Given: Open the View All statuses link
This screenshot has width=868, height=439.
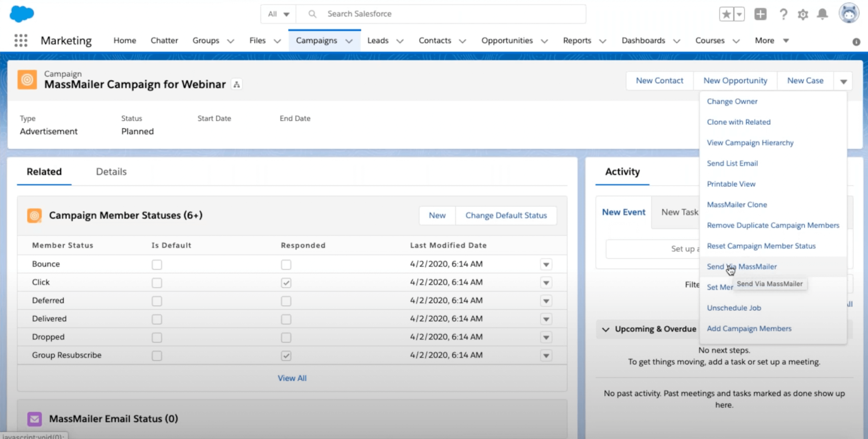Looking at the screenshot, I should click(292, 378).
